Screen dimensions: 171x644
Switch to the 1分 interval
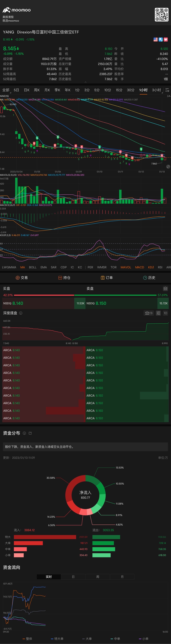point(77,90)
